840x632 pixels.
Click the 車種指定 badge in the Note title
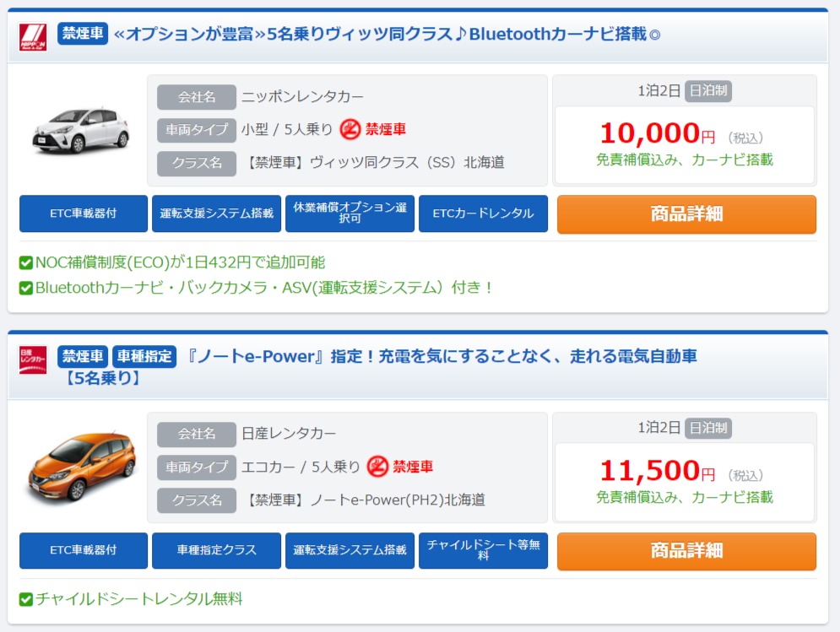point(144,356)
